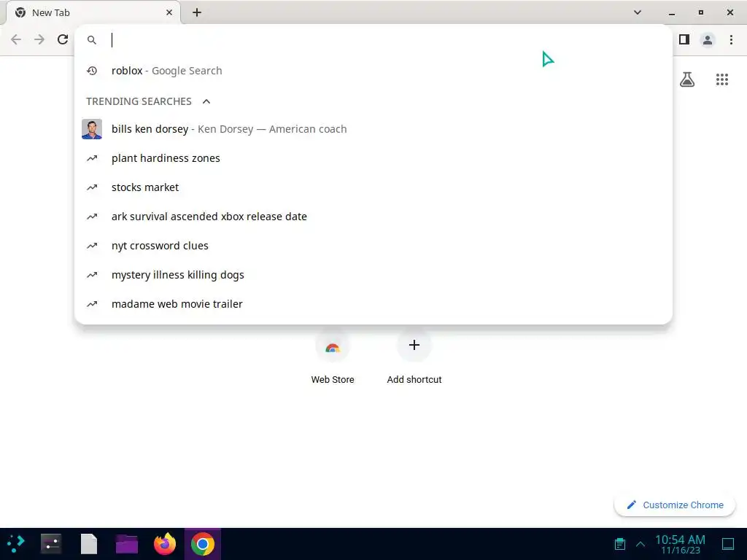The width and height of the screenshot is (747, 560).
Task: Open the side panel icon
Action: pos(684,39)
